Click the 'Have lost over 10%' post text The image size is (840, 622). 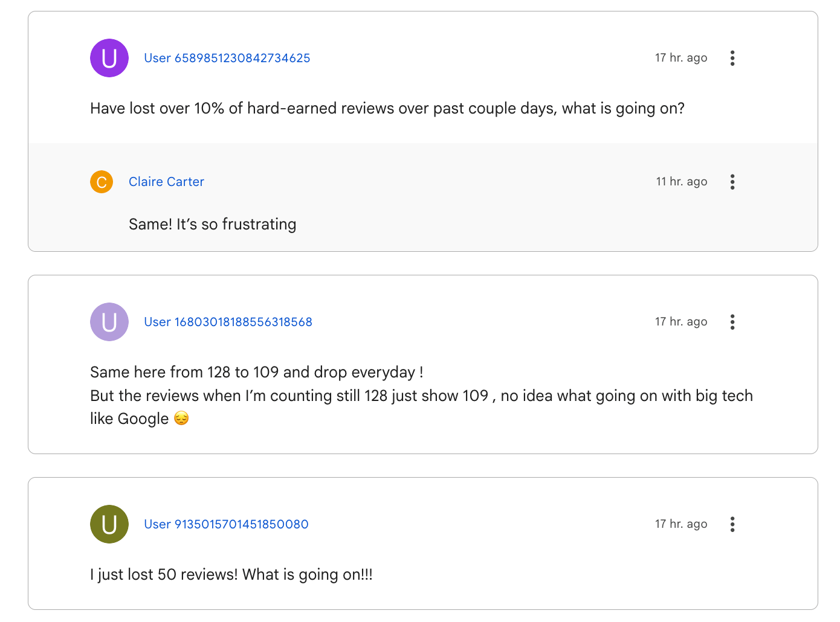[387, 109]
